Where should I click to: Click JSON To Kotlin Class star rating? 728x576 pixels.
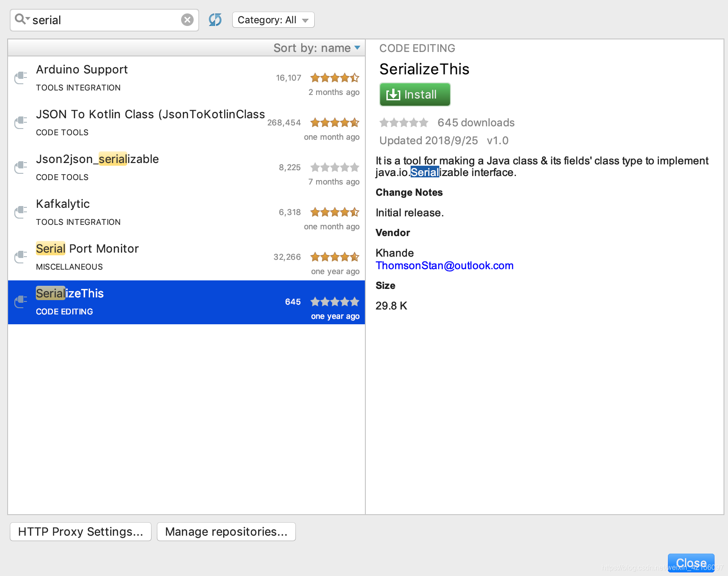(x=335, y=123)
